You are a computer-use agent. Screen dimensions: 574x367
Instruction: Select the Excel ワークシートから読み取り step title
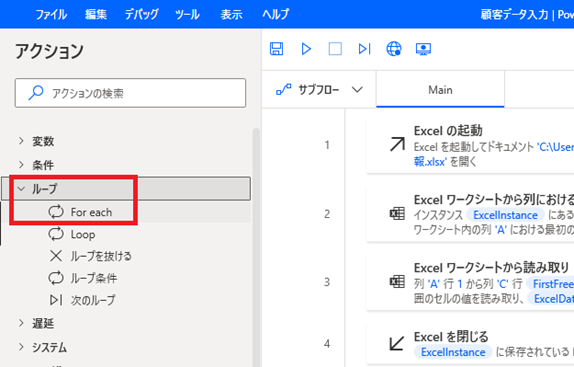[x=492, y=268]
